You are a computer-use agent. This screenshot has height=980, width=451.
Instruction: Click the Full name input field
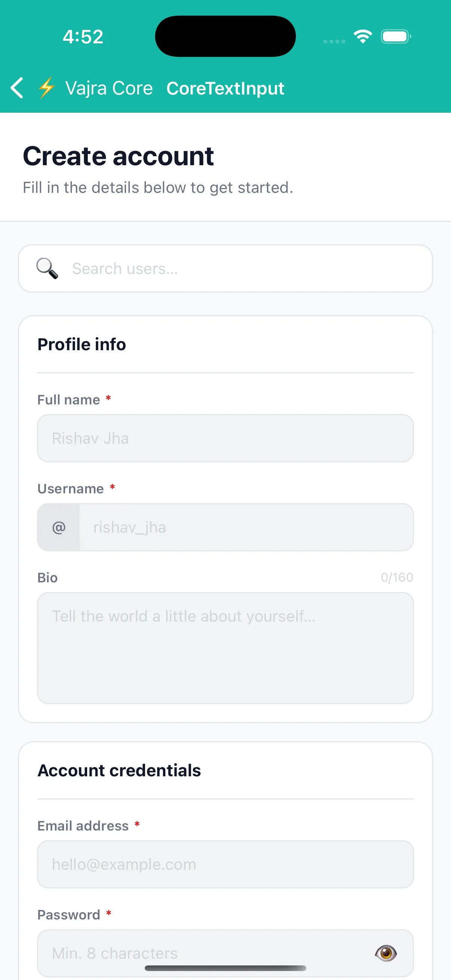[225, 438]
